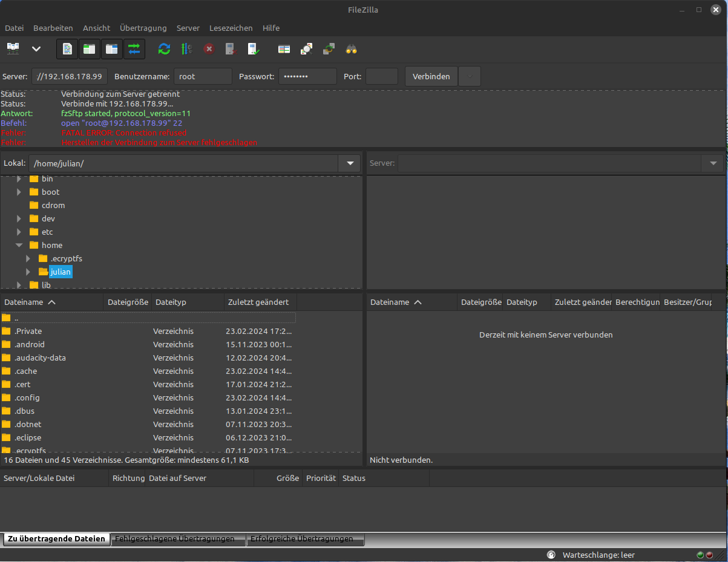
Task: Click the .Private folder icon in list
Action: click(6, 331)
